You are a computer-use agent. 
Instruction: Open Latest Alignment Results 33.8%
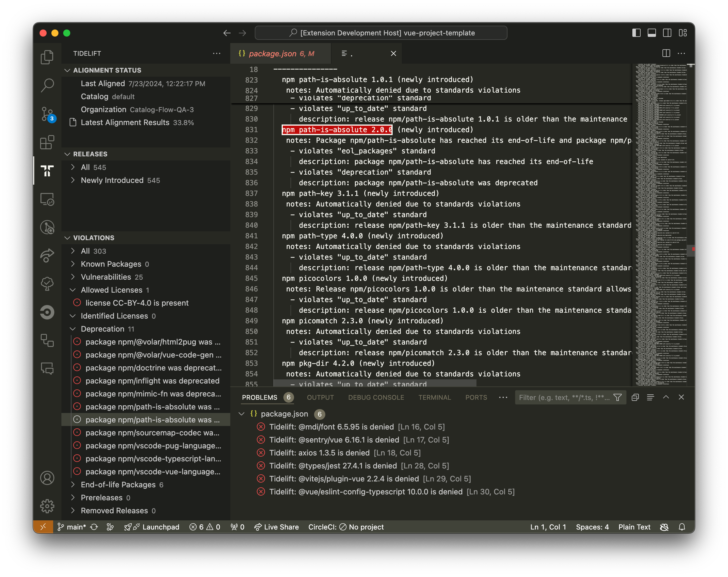(146, 122)
